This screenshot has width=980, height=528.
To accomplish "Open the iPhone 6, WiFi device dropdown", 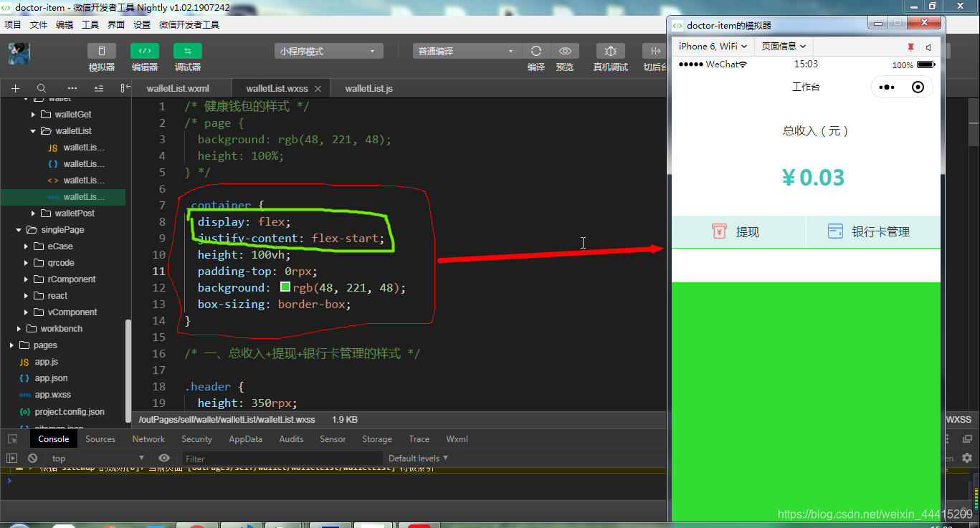I will click(713, 46).
